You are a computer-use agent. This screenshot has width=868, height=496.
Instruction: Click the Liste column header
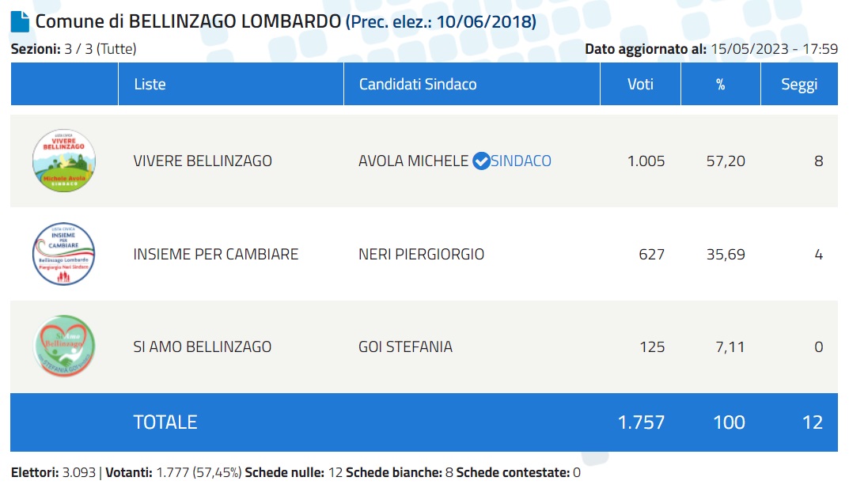click(x=150, y=84)
